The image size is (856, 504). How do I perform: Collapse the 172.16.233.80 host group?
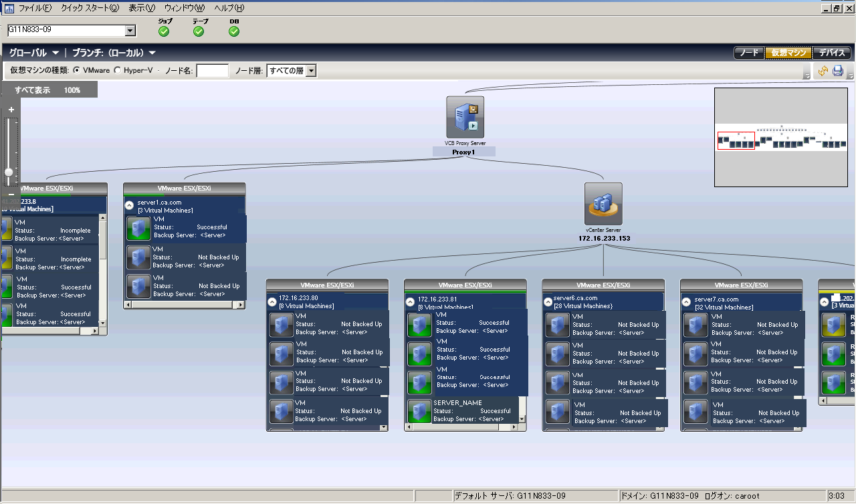(x=272, y=301)
